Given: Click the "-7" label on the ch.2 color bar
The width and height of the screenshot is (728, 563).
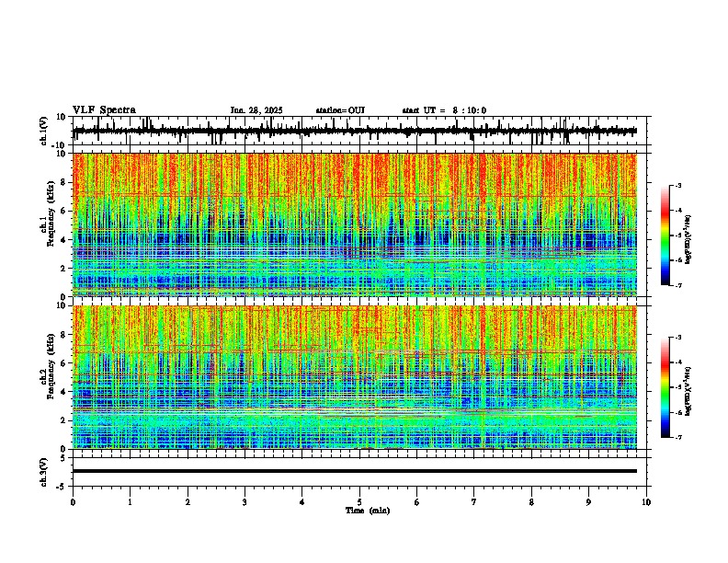Looking at the screenshot, I should point(677,437).
